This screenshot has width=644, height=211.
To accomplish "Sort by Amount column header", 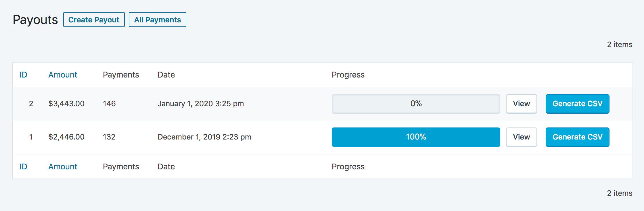I will click(x=63, y=75).
